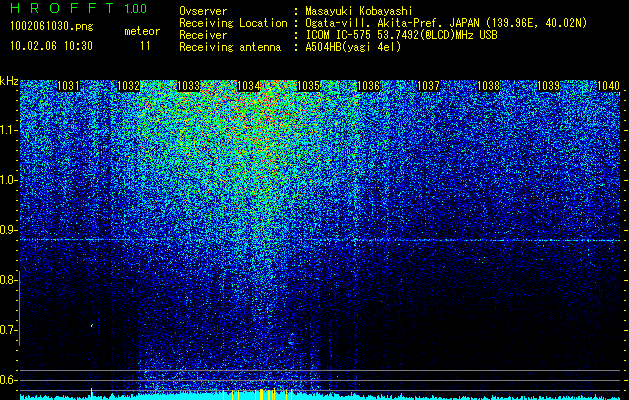Select the ICOM IC-575 53.7492 MHz receiver value
The image size is (629, 400).
(x=401, y=35)
